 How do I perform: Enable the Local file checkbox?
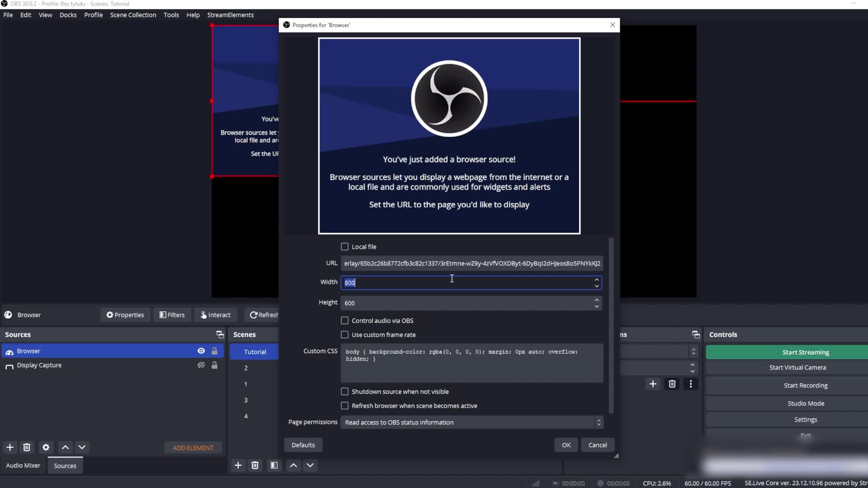tap(345, 247)
